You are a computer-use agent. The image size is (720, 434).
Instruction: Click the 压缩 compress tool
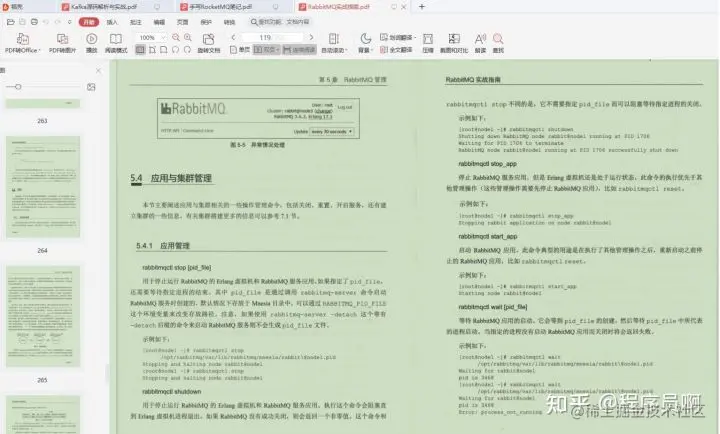pos(428,43)
